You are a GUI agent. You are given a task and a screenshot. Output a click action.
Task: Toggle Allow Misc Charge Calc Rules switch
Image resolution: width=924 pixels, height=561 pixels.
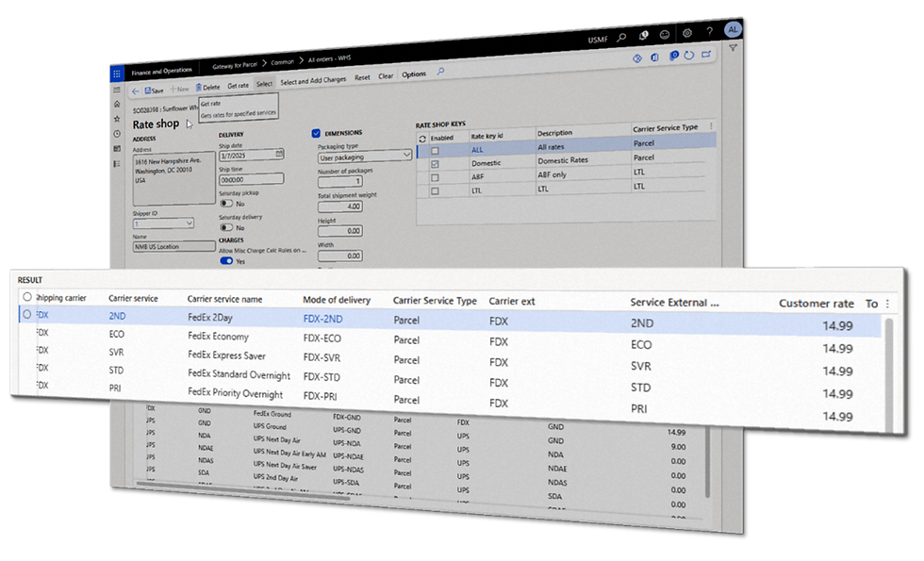click(x=226, y=261)
